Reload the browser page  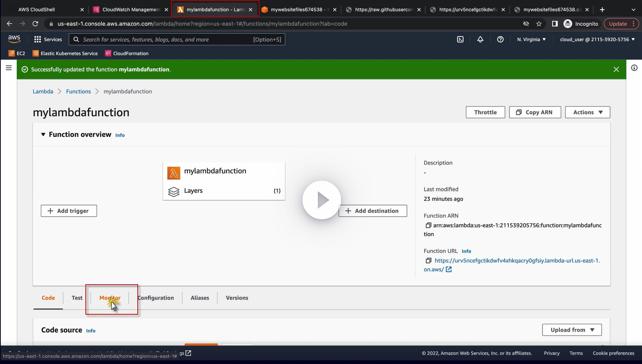tap(35, 24)
